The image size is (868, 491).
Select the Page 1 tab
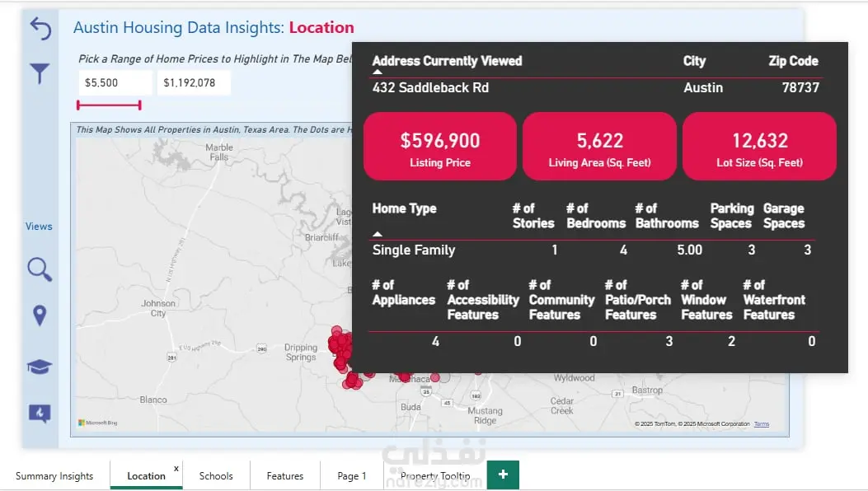pyautogui.click(x=352, y=476)
